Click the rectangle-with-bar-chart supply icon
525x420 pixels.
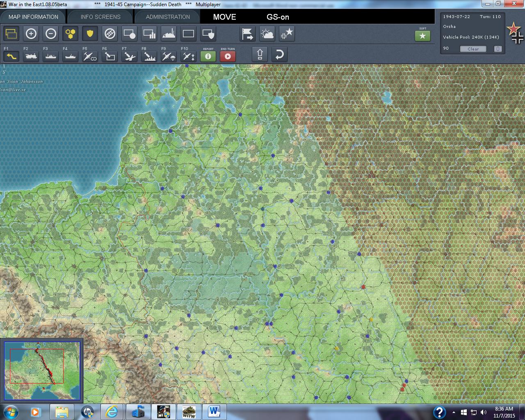tap(149, 34)
